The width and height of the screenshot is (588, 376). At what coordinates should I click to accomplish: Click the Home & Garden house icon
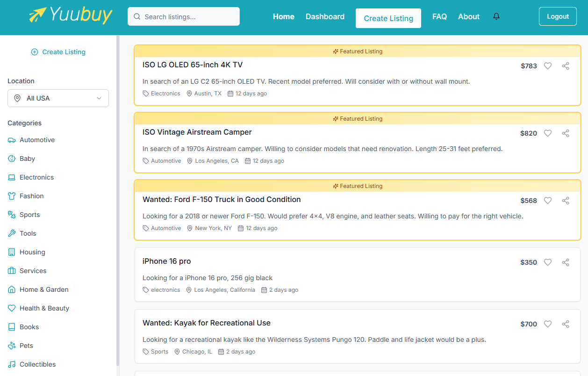click(12, 289)
